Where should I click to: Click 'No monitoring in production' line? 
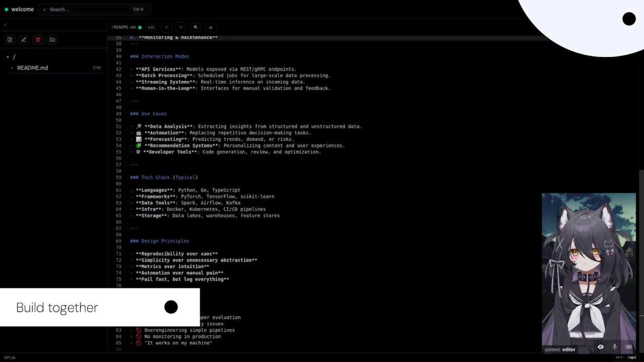tap(175, 337)
